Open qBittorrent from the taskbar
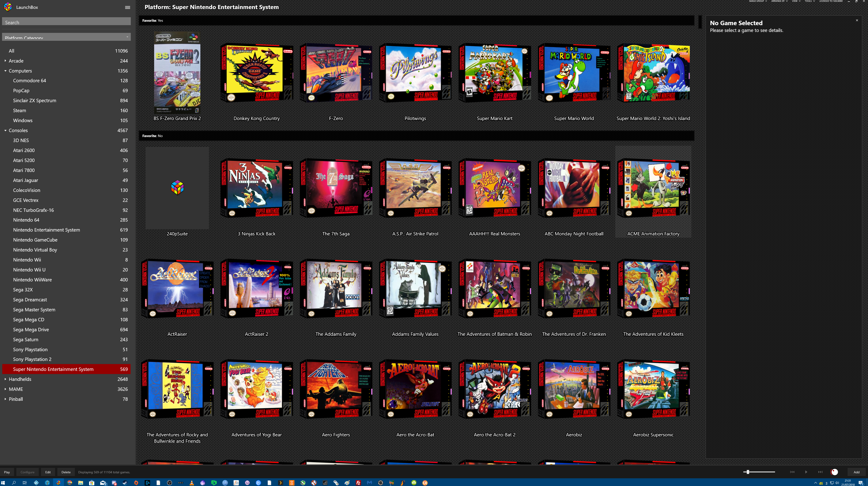This screenshot has height=486, width=868. pos(225,483)
